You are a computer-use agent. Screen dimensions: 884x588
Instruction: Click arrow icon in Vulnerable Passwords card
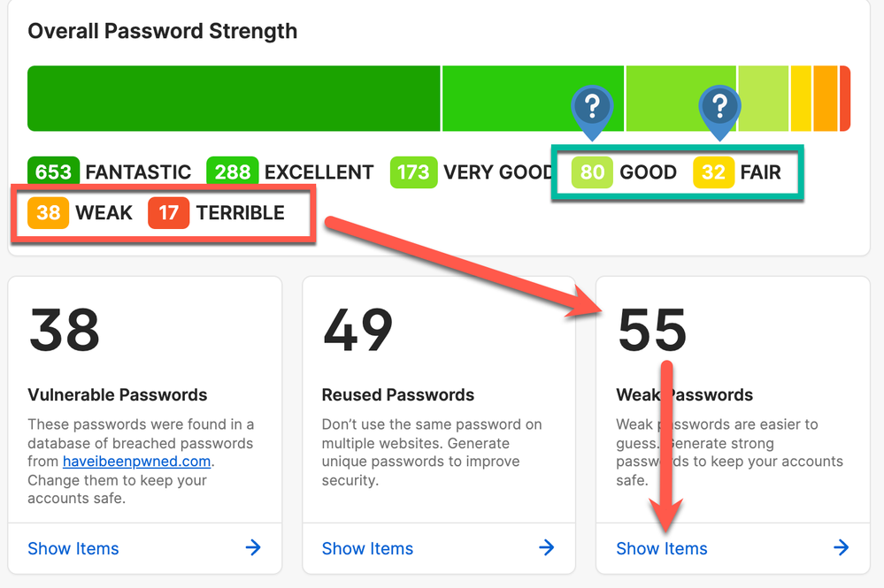[x=253, y=548]
